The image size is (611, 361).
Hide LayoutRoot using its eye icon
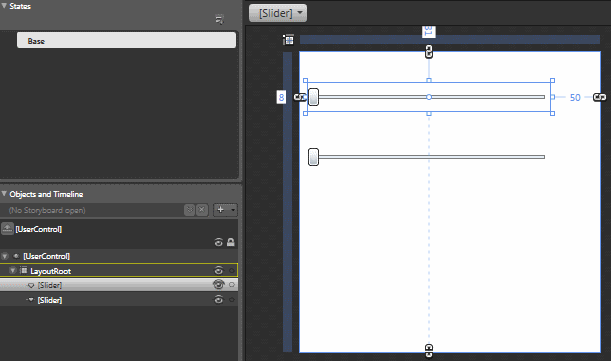click(219, 270)
